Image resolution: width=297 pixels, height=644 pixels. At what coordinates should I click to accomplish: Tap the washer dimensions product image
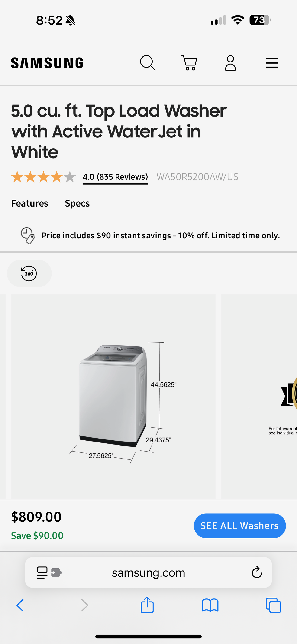tap(113, 396)
